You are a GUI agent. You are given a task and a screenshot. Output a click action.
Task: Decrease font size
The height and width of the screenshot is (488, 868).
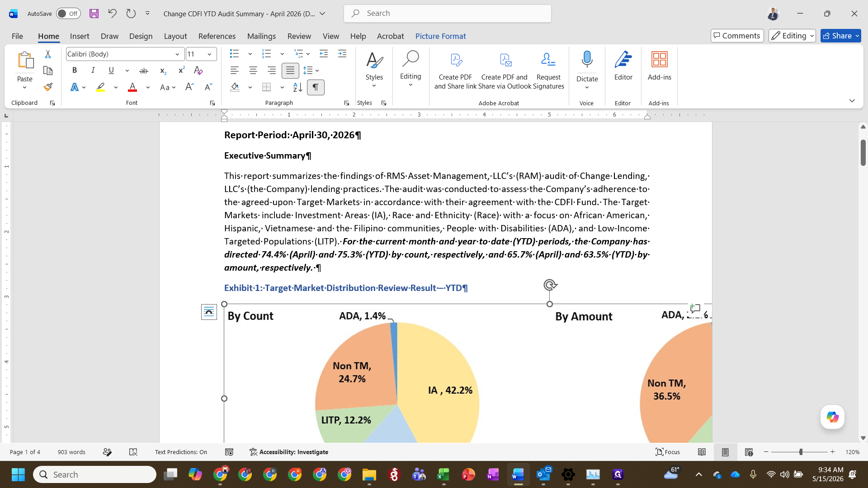208,87
